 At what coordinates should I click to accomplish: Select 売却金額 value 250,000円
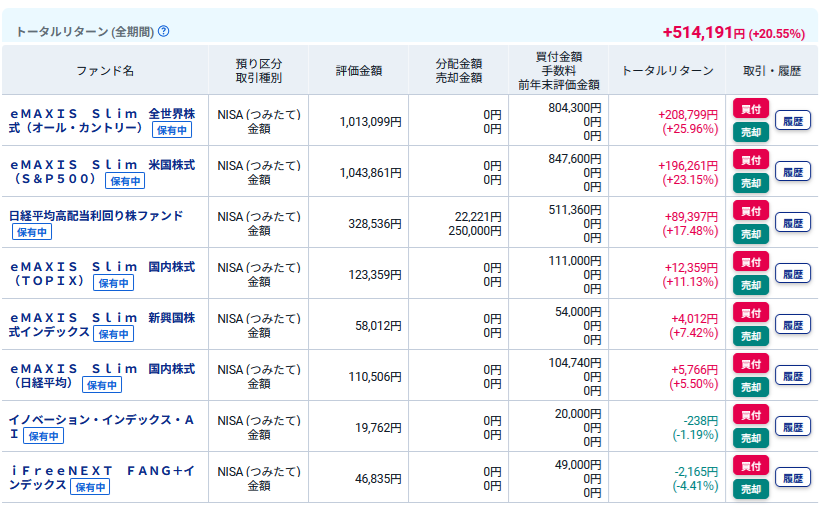click(475, 231)
